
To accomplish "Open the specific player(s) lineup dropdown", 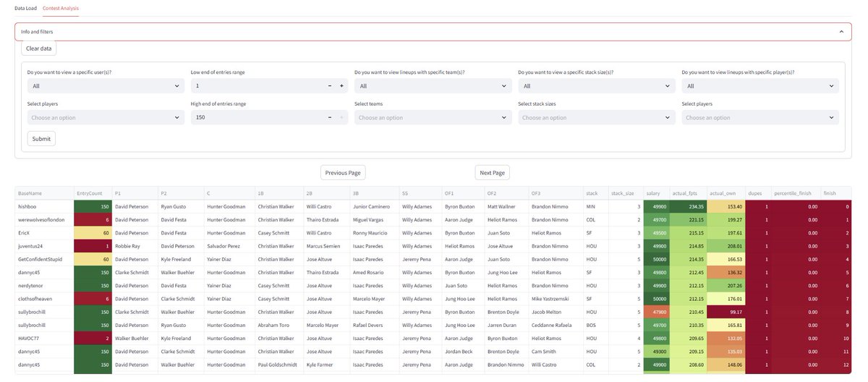I will coord(760,85).
